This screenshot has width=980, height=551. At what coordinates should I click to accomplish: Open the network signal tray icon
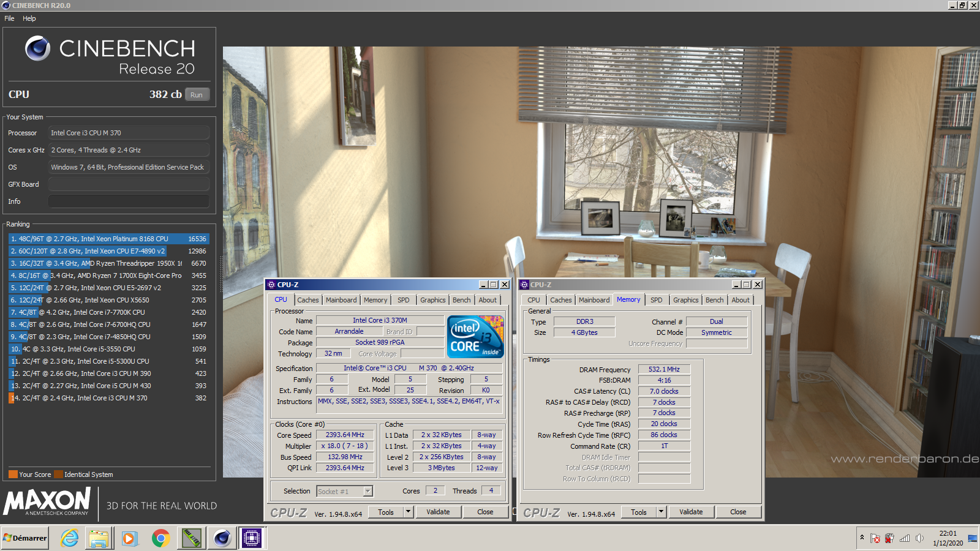(x=904, y=538)
